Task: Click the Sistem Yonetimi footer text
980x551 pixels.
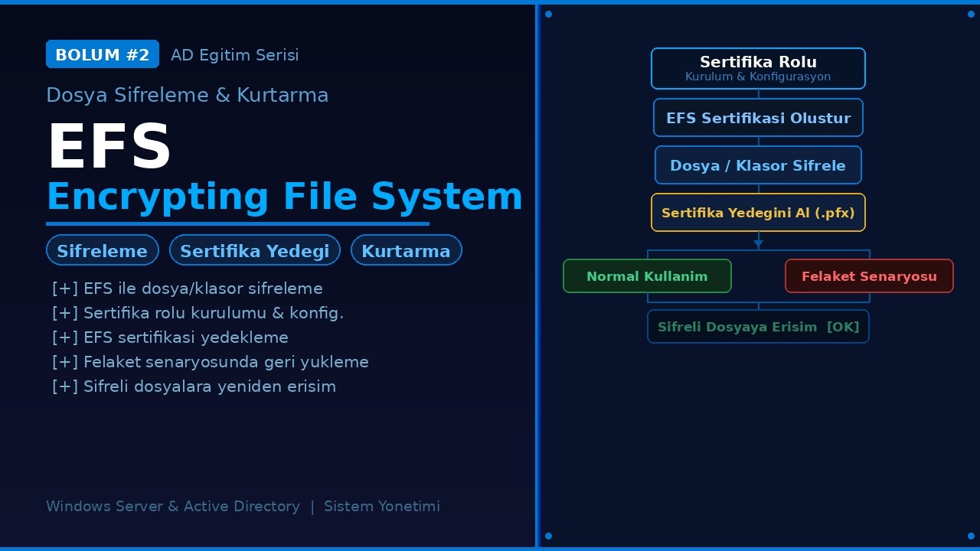Action: click(x=382, y=506)
